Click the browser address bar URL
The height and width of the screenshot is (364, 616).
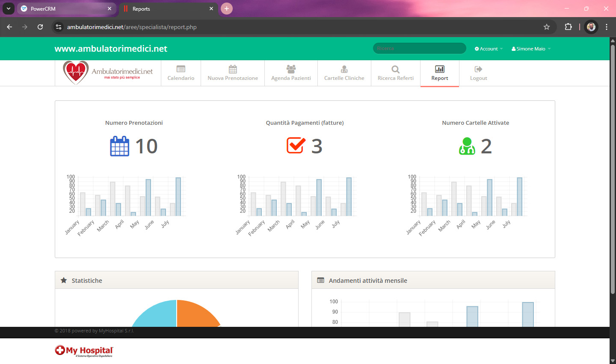click(x=132, y=27)
